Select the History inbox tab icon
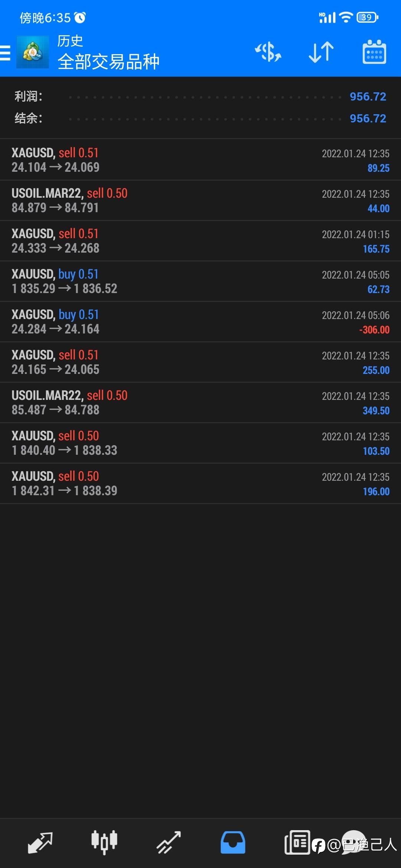 pos(233,842)
